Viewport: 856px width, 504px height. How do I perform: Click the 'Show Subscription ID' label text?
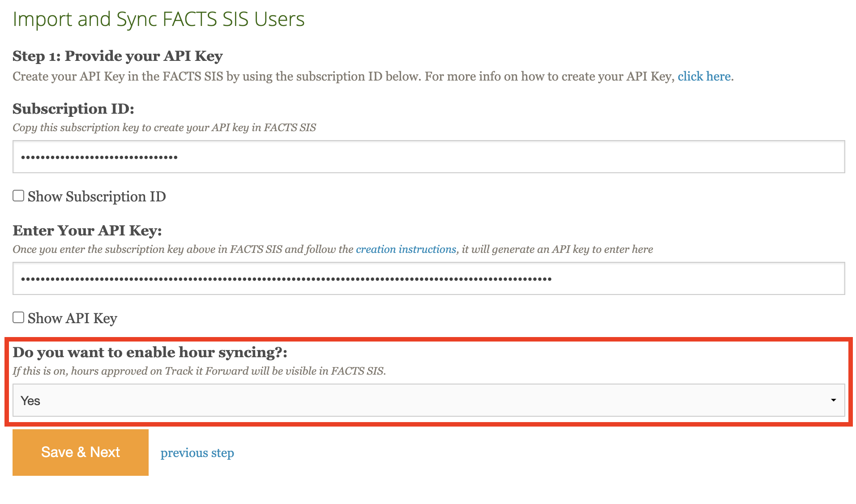click(x=97, y=196)
